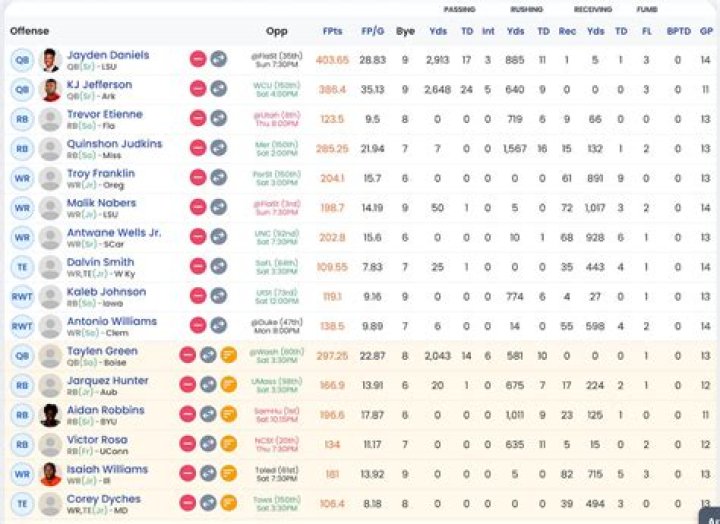Click Jayden Daniels' player photo
The image size is (720, 524).
[50, 60]
